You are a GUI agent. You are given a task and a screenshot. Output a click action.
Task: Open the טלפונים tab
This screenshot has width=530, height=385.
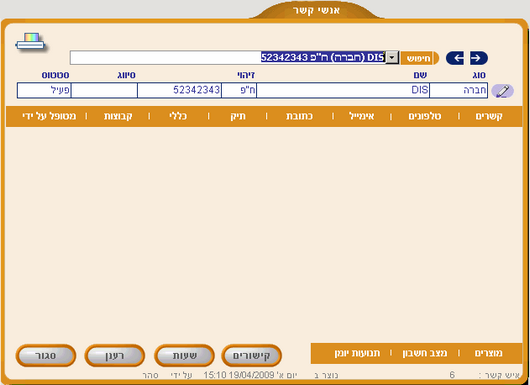click(x=425, y=116)
